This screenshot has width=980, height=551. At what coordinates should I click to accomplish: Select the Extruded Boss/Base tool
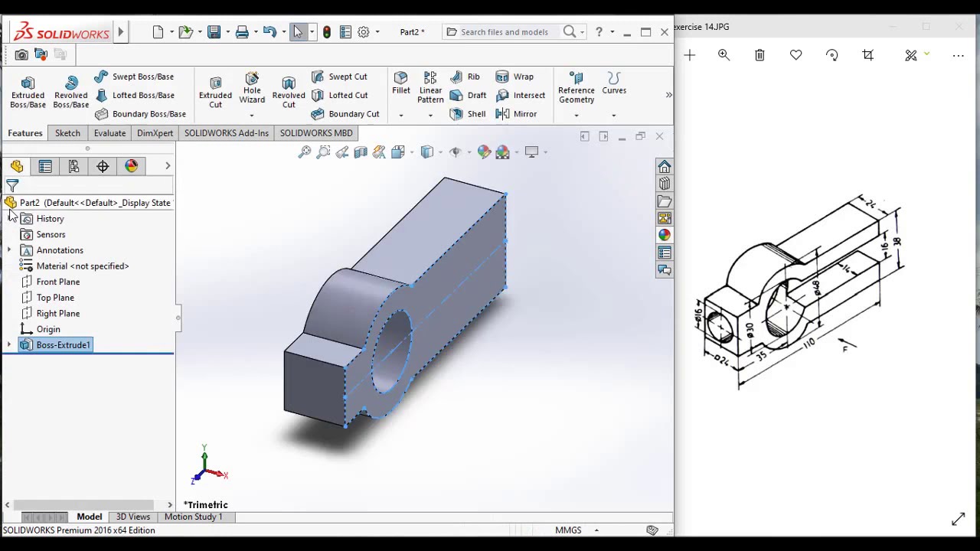pos(28,93)
